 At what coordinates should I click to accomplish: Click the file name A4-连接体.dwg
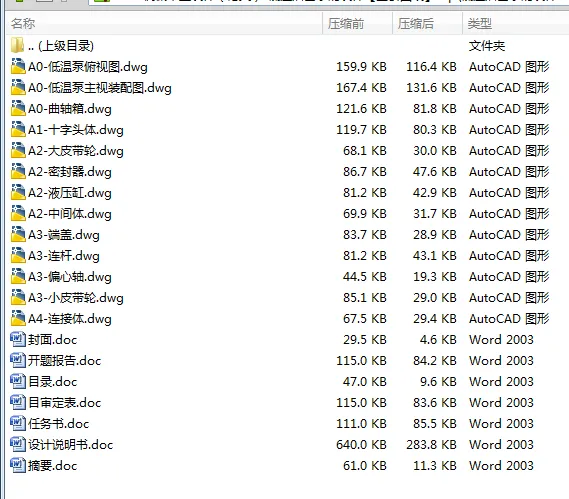pyautogui.click(x=70, y=319)
